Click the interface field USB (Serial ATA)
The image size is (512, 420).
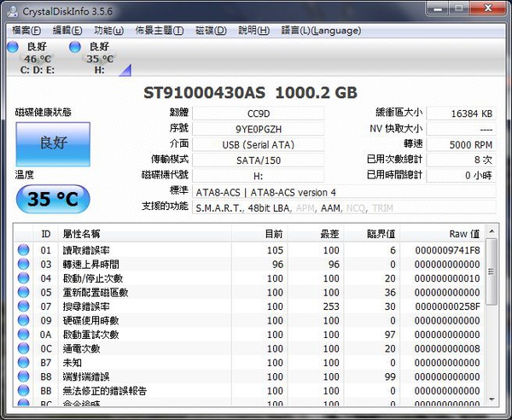[x=259, y=144]
